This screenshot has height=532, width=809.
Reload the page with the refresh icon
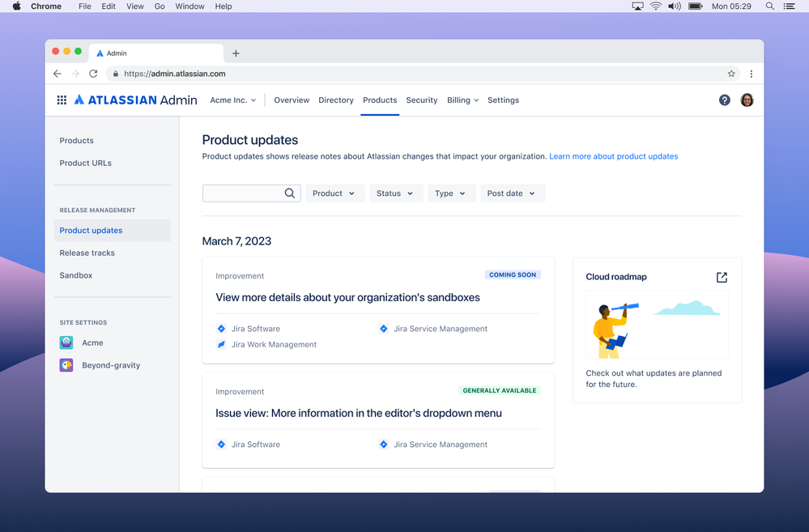(93, 74)
